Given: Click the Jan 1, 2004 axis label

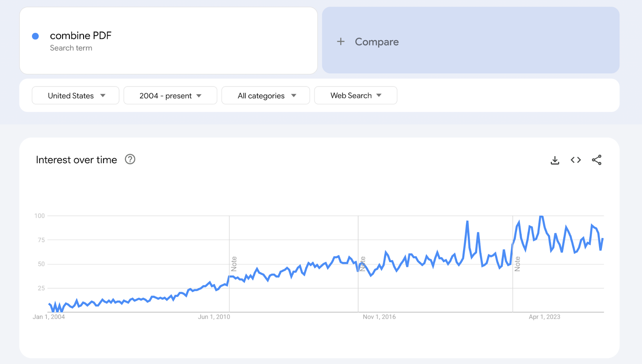Looking at the screenshot, I should coord(49,317).
